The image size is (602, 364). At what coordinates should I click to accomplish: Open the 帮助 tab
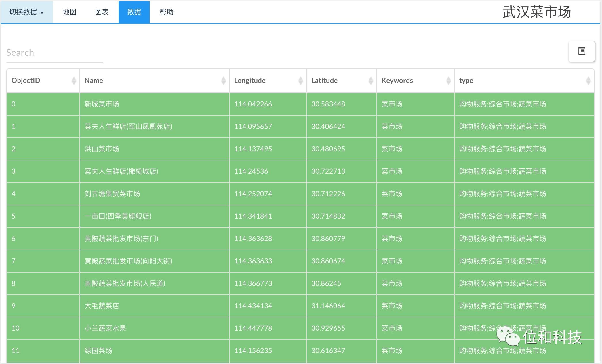(x=166, y=12)
